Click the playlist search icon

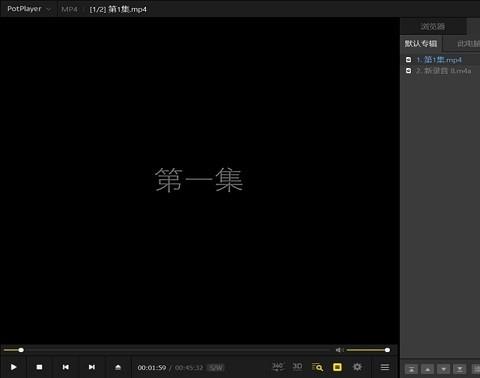[x=317, y=367]
